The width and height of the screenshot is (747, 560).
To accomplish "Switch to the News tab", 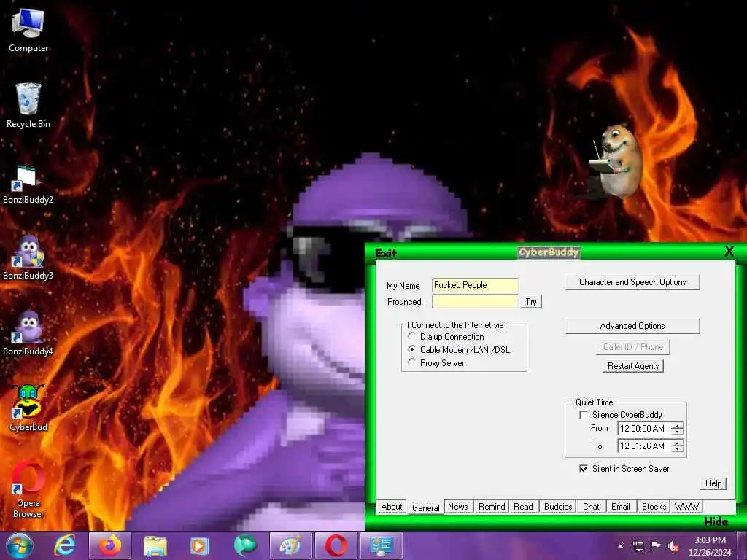I will point(458,507).
